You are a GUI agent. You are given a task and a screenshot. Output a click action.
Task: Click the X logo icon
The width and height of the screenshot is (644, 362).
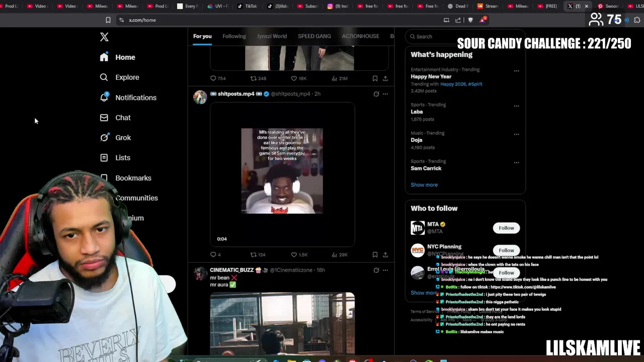point(104,37)
